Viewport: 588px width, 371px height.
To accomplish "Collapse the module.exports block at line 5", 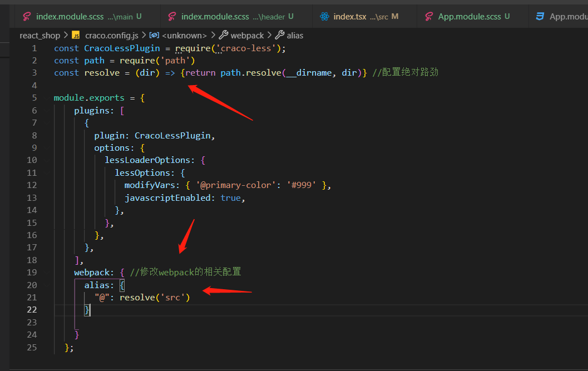I will (47, 98).
